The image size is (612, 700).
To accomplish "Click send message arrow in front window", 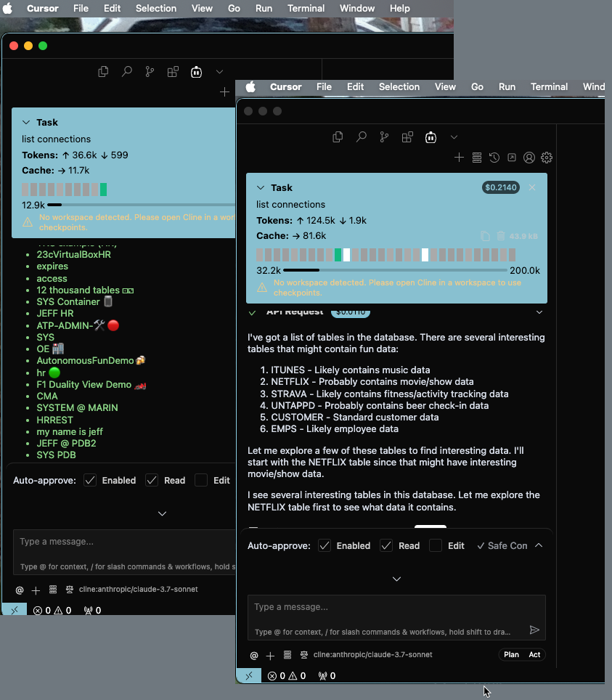I will click(534, 630).
